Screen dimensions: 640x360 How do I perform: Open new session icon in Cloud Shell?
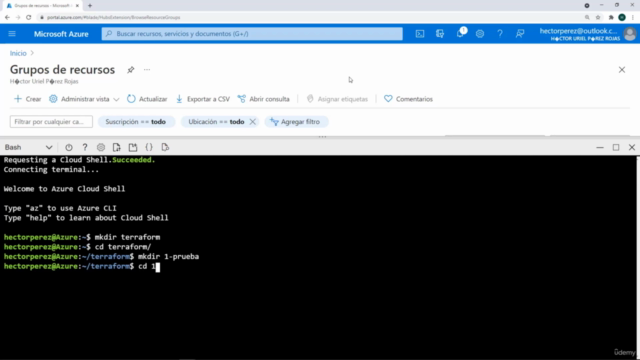[x=133, y=147]
